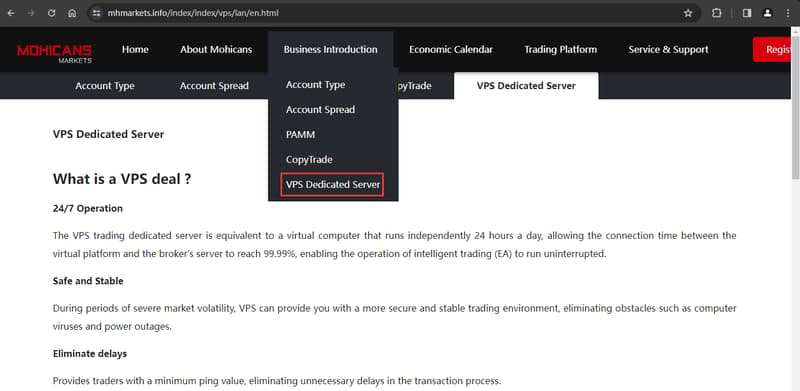Bookmark this page with star icon
Viewport: 800px width, 391px height.
688,13
